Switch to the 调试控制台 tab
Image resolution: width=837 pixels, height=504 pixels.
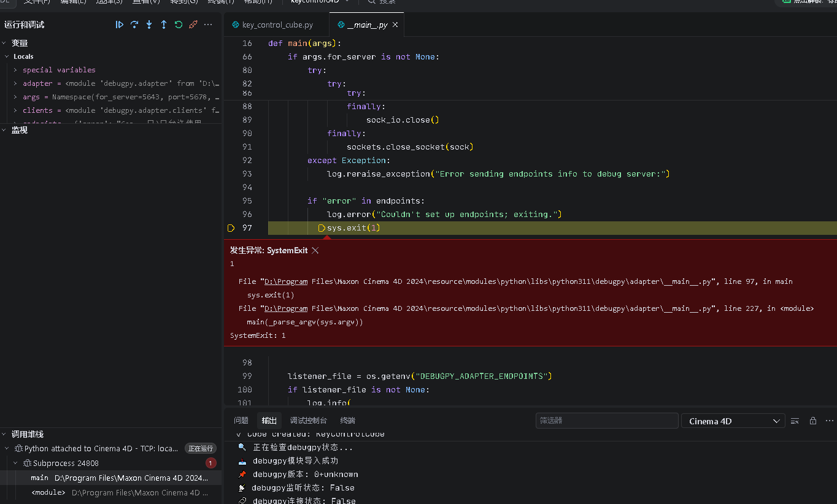tap(309, 421)
